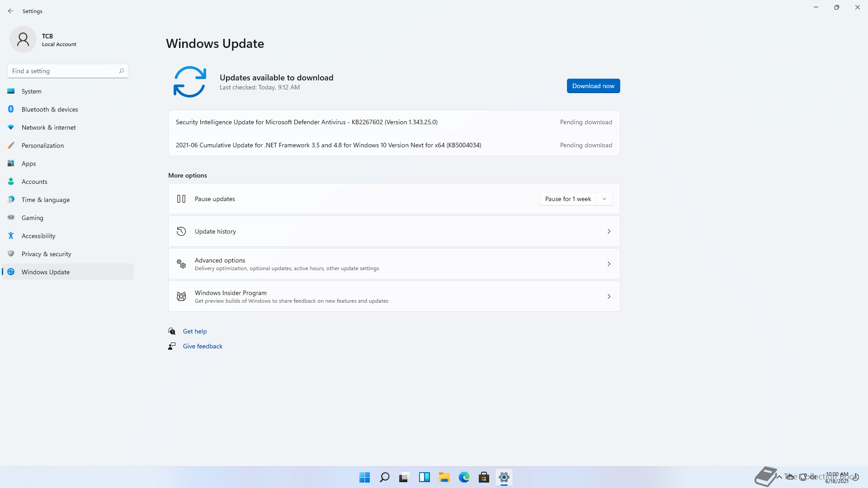Click the back arrow in Settings
The height and width of the screenshot is (488, 868).
(x=11, y=11)
